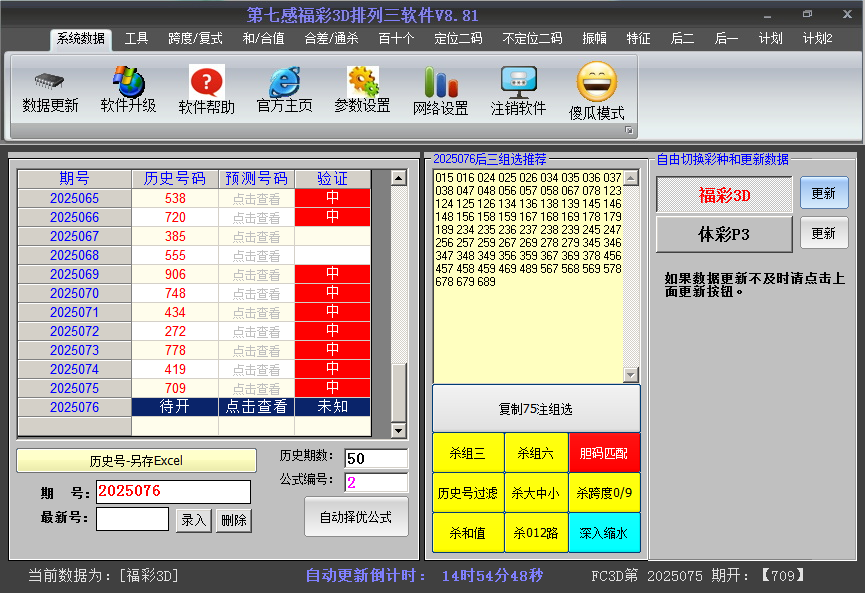Click the 历史号-另存Excel button
This screenshot has height=593, width=865.
point(136,461)
